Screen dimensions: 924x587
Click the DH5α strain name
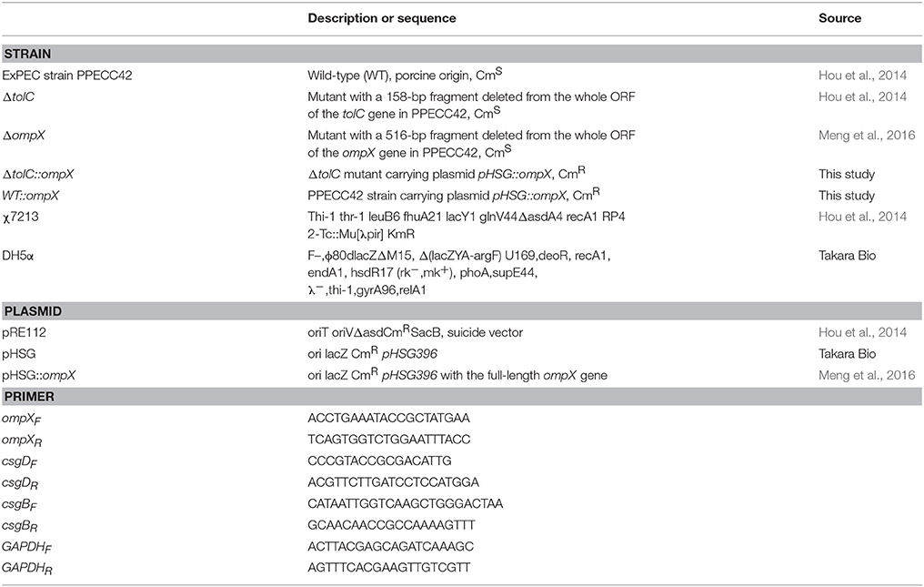tap(17, 256)
